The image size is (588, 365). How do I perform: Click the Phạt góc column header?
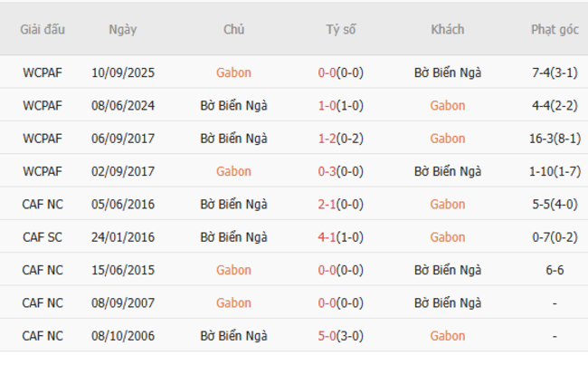[x=555, y=29]
